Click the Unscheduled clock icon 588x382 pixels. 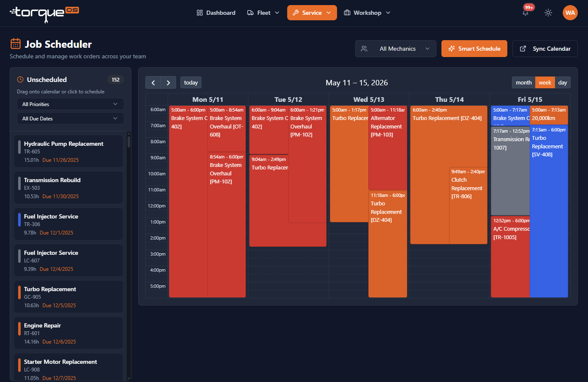coord(20,79)
